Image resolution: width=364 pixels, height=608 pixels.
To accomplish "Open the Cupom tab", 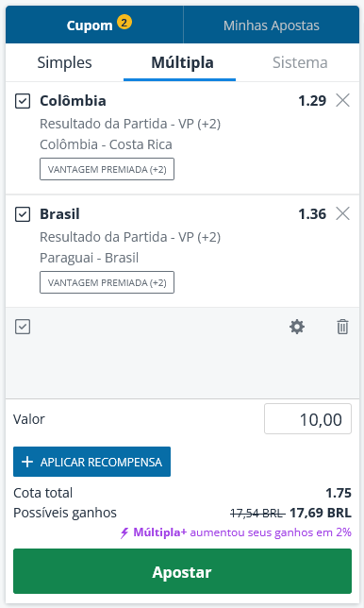I will tap(94, 25).
